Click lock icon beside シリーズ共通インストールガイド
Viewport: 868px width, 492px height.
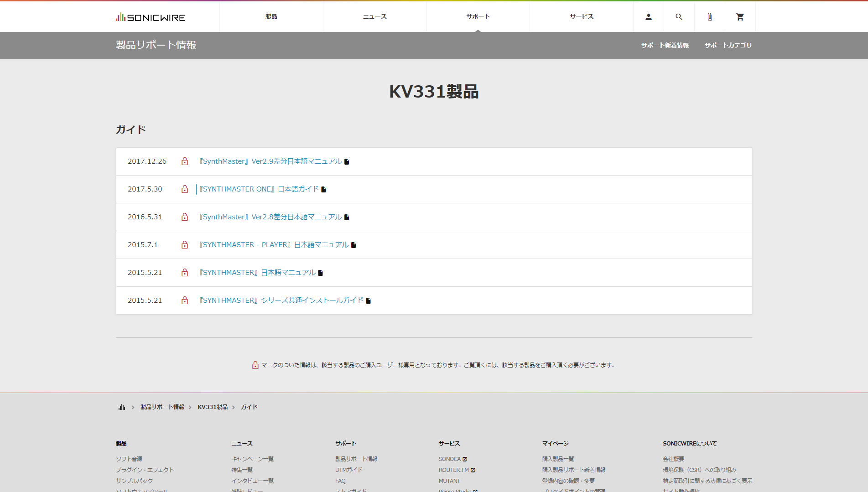185,300
